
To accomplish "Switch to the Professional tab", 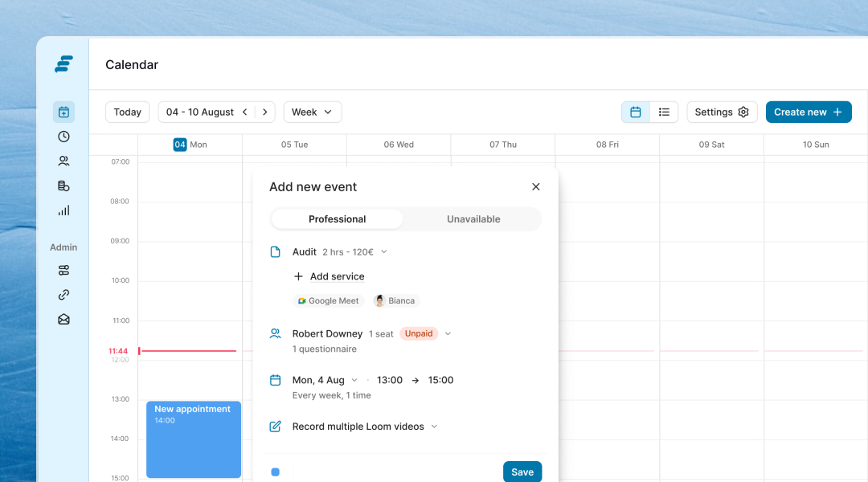I will 337,219.
